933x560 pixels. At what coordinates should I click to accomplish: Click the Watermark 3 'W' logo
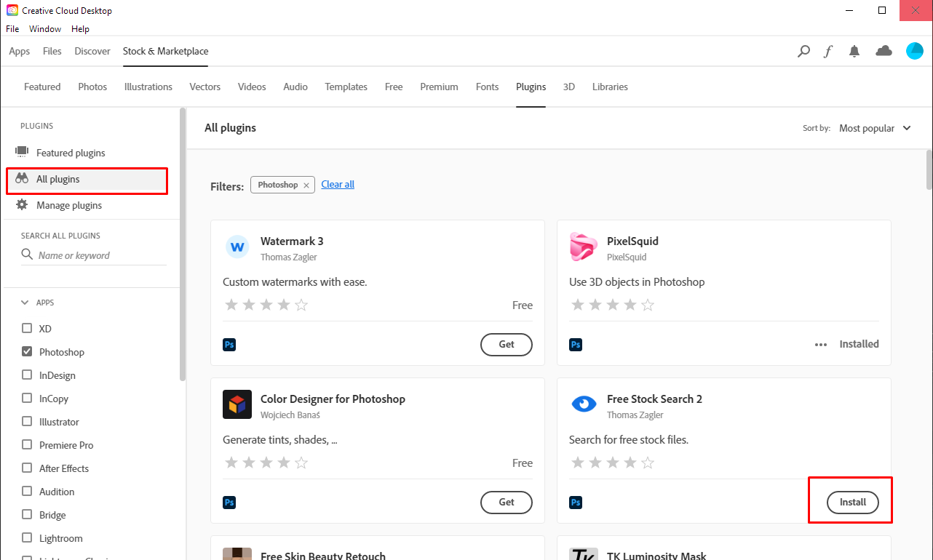237,247
